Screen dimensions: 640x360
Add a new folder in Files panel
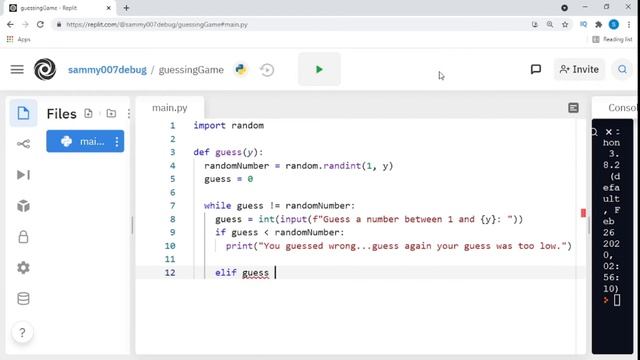click(111, 113)
